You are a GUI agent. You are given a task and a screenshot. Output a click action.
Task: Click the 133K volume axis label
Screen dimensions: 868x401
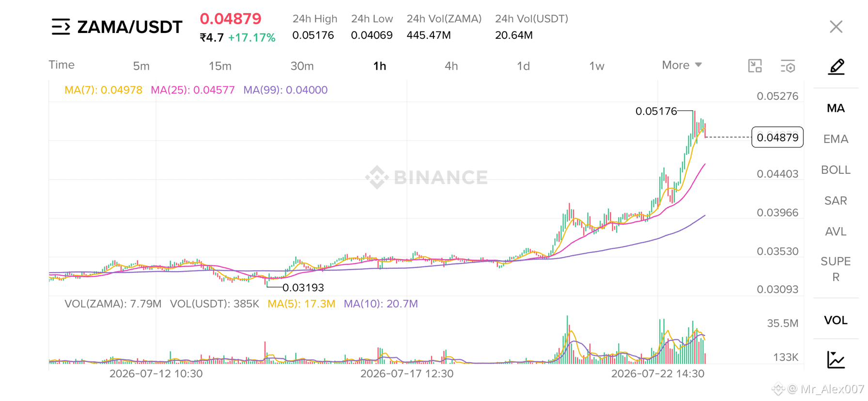786,357
